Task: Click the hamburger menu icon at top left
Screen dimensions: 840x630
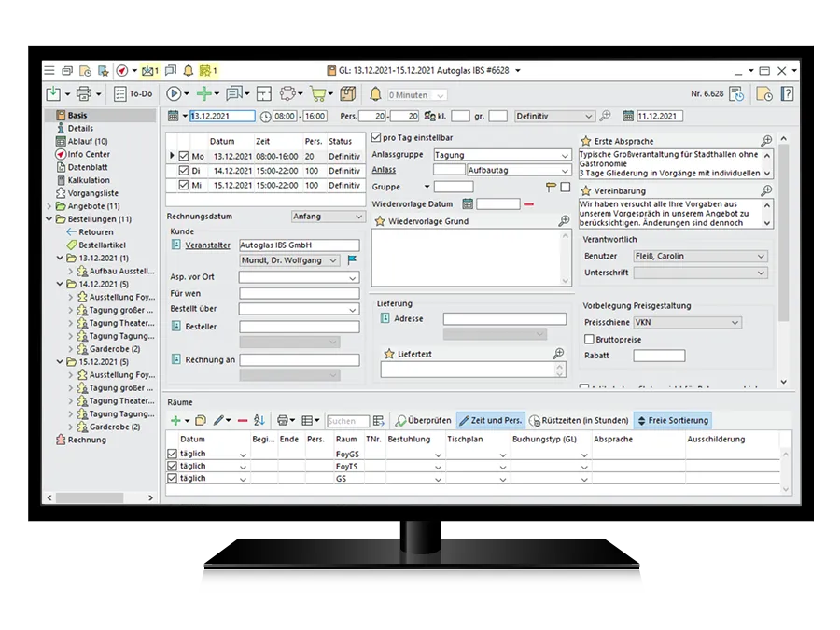Action: click(x=49, y=71)
